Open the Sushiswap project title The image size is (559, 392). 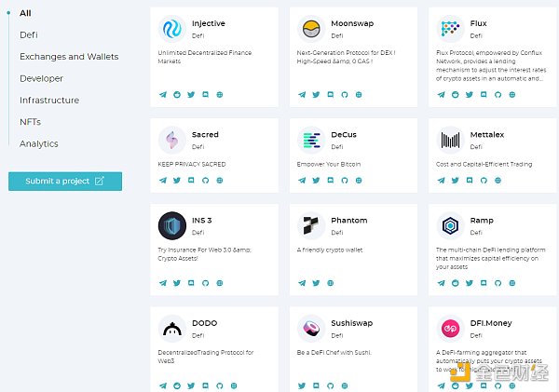pos(351,323)
